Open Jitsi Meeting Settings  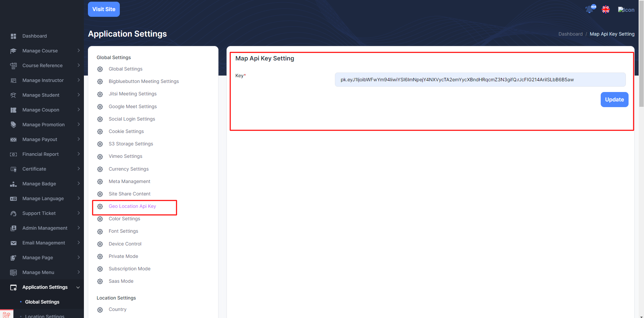tap(133, 94)
